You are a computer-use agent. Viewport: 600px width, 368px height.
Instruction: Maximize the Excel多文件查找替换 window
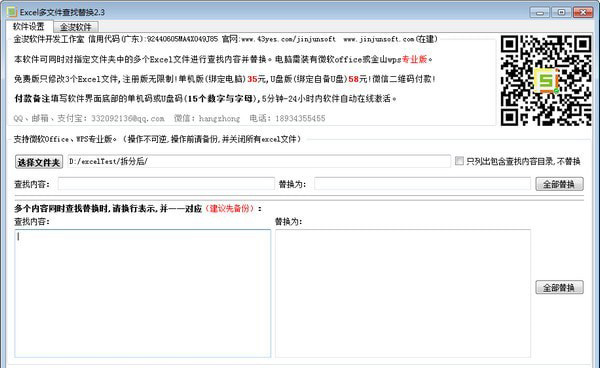coord(561,12)
